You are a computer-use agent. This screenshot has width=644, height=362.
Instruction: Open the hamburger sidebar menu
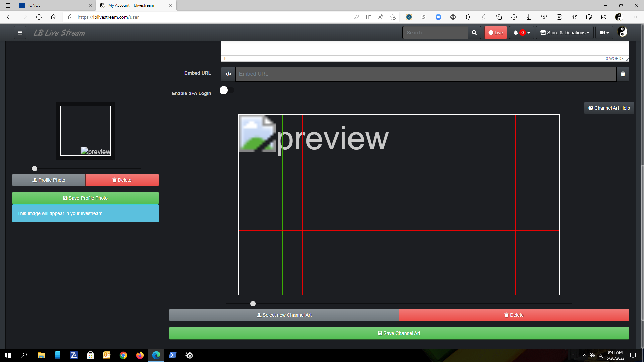click(x=20, y=33)
